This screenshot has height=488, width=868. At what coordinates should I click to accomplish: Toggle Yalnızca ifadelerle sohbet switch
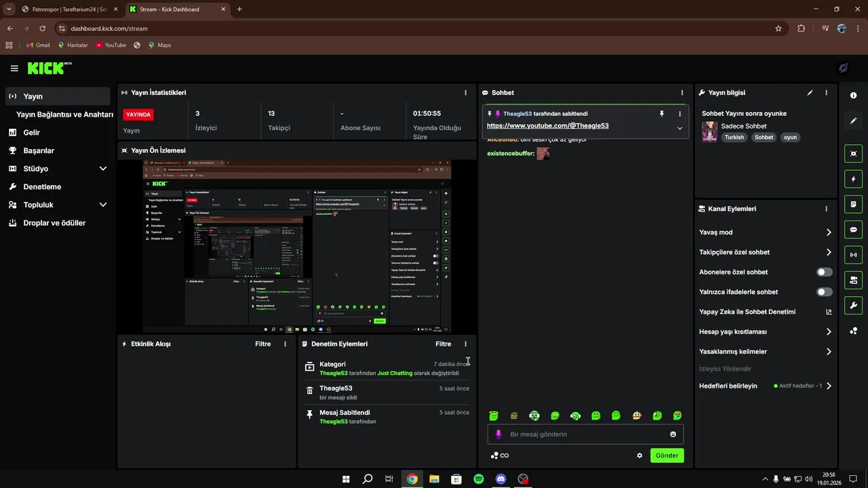point(825,292)
